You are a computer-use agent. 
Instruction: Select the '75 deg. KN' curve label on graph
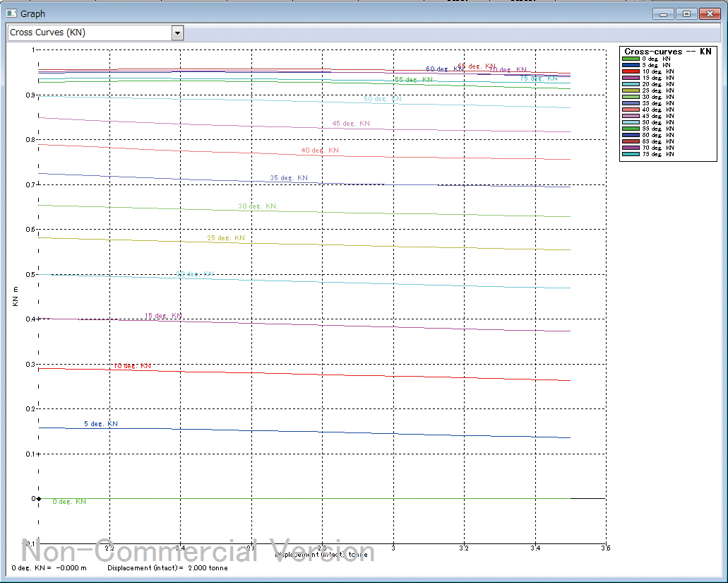pos(539,78)
